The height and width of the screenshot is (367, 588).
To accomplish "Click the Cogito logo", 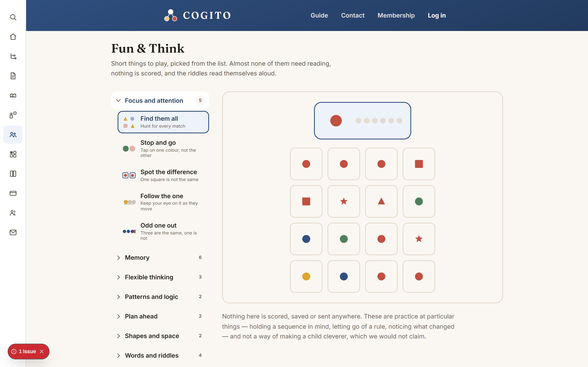I will [197, 15].
